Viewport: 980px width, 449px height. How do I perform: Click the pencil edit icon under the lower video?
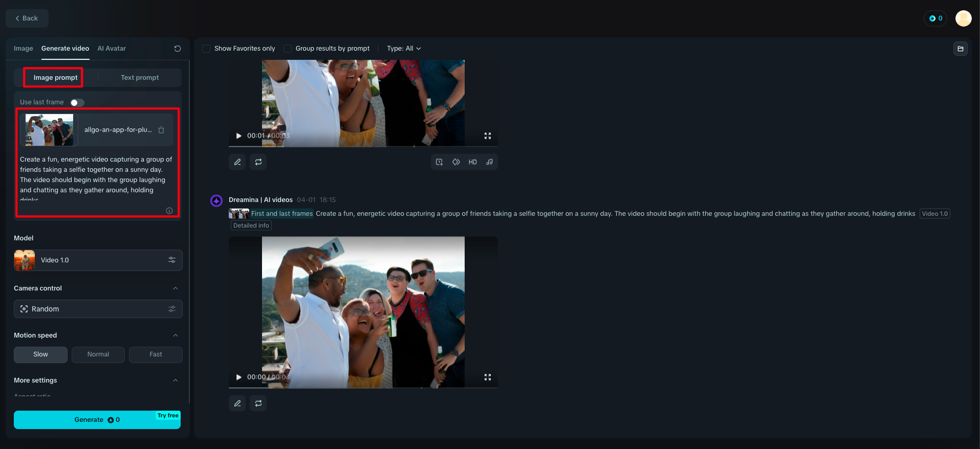pos(237,403)
